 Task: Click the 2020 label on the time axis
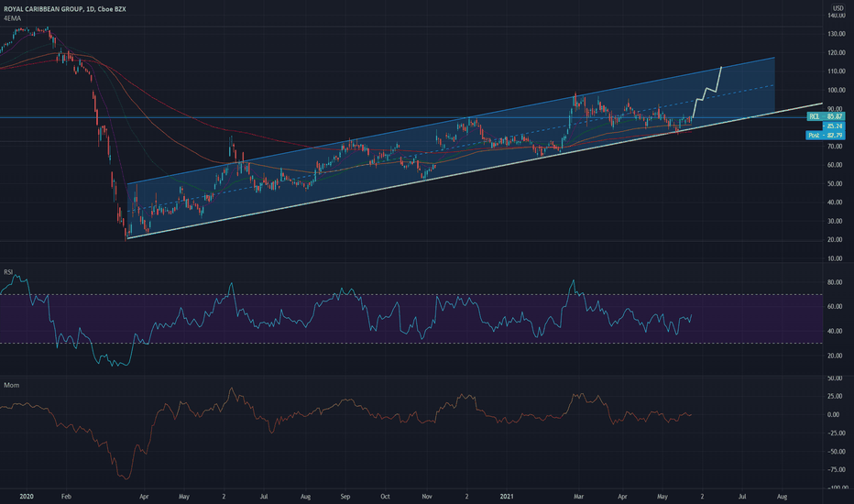coord(27,497)
